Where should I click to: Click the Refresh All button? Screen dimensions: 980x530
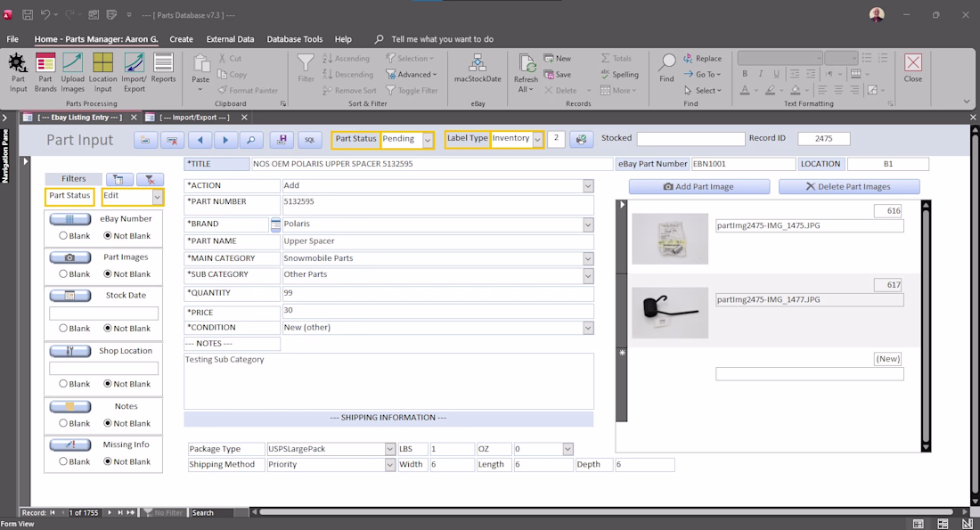[526, 73]
